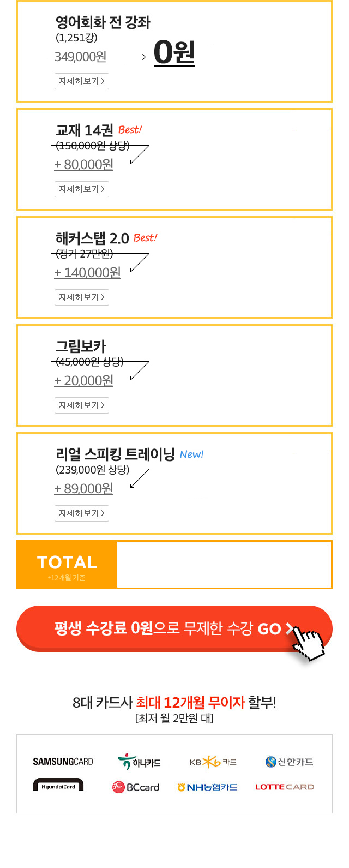This screenshot has height=868, width=349.
Task: Click 자세히보기 under 영어회화 전 강좌
Action: 82,81
